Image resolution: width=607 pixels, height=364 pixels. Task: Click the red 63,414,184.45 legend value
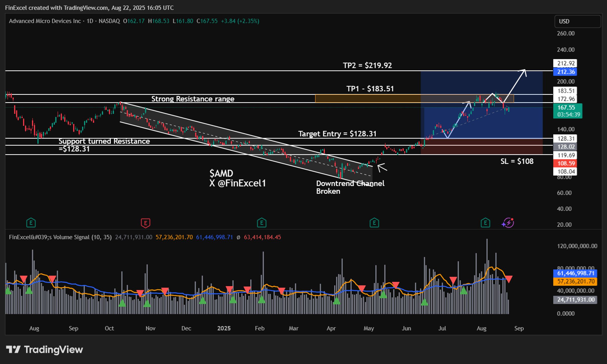[x=262, y=237]
